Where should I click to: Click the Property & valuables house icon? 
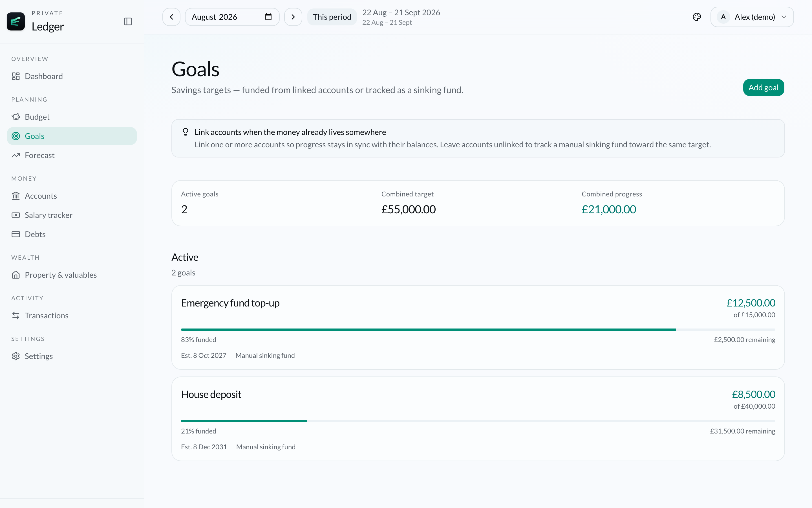coord(16,275)
